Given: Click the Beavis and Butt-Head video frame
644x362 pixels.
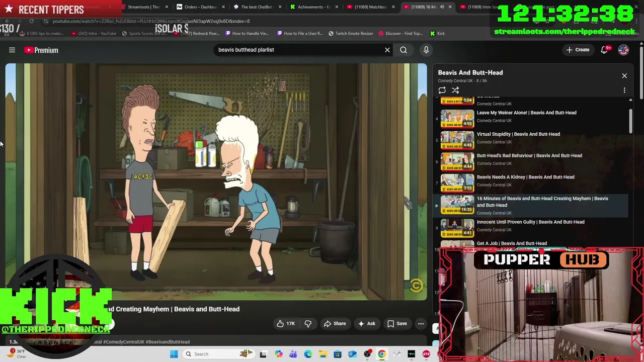Looking at the screenshot, I should tap(216, 181).
